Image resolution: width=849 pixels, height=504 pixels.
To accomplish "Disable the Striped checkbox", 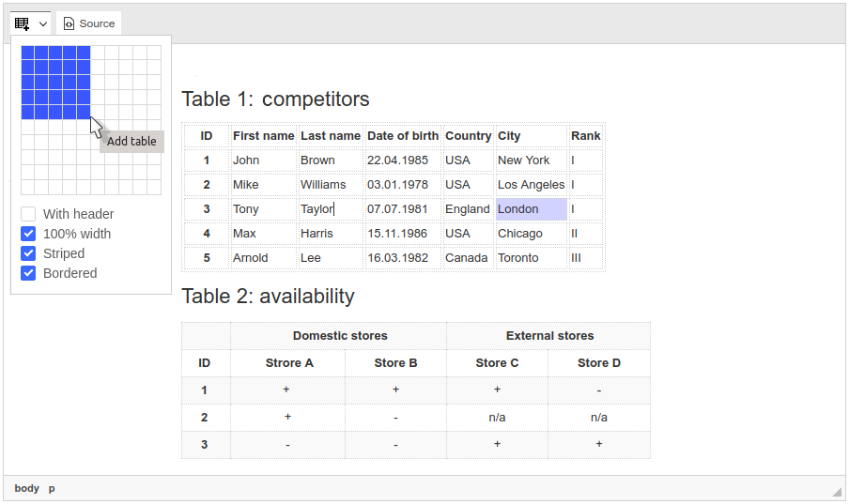I will [28, 253].
